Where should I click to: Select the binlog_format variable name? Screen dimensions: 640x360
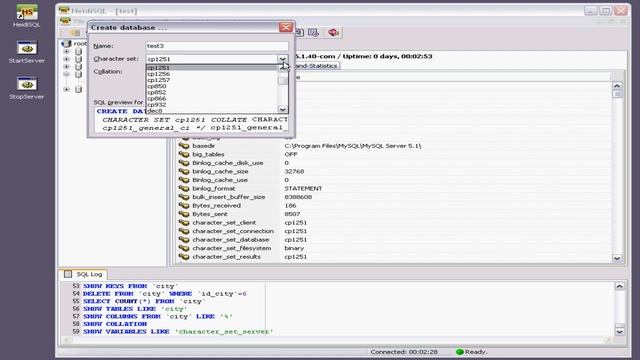213,189
